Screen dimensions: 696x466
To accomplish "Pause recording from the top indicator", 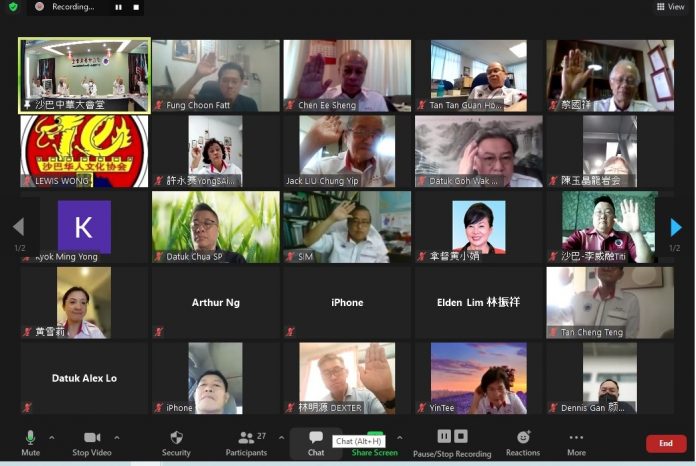I will [x=118, y=7].
